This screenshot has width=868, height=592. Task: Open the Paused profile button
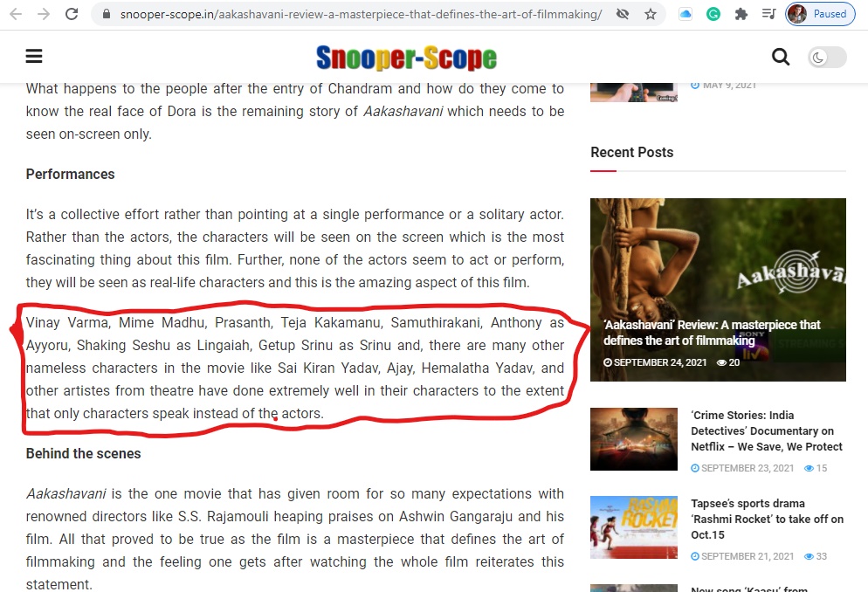(820, 14)
